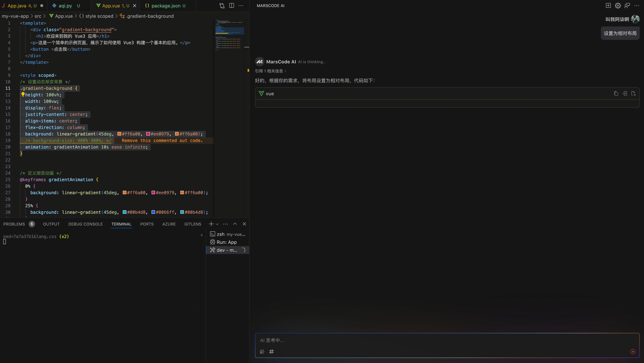The width and height of the screenshot is (644, 363).
Task: Stop AI response generation
Action: (633, 352)
